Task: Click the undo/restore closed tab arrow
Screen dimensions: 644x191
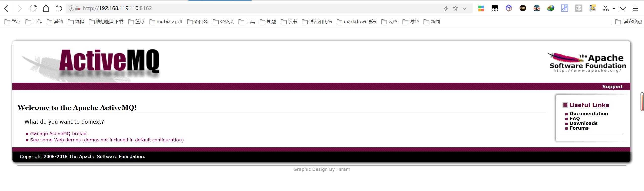Action: [59, 8]
